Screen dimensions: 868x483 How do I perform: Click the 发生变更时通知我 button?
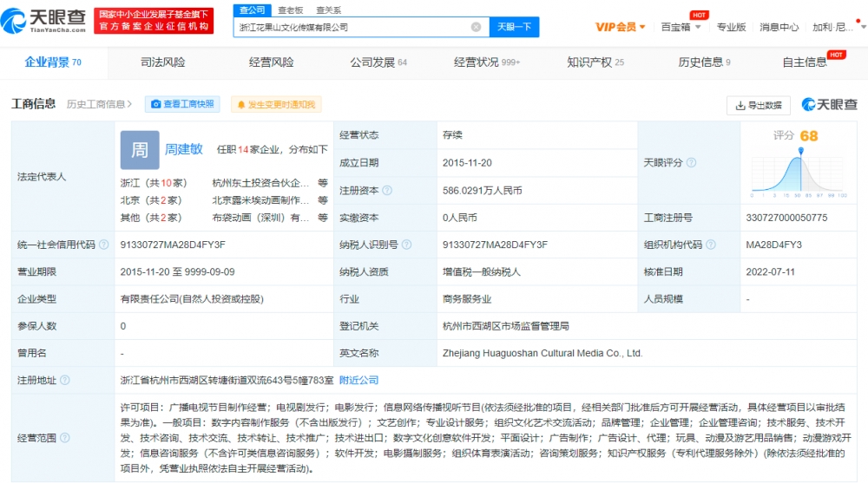point(276,105)
